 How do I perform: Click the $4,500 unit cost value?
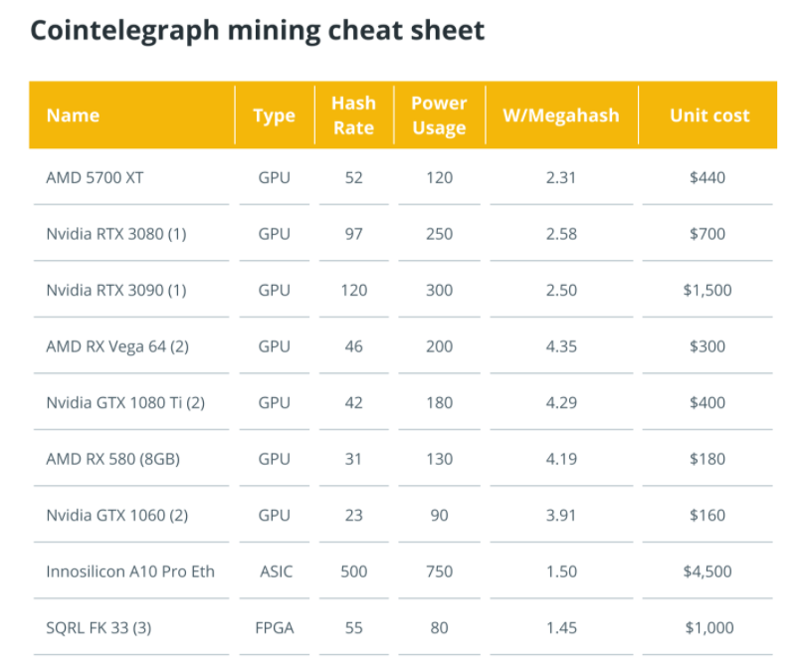coord(708,571)
